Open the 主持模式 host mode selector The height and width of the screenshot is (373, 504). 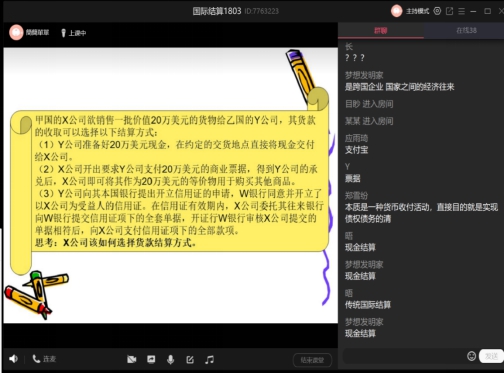(417, 11)
